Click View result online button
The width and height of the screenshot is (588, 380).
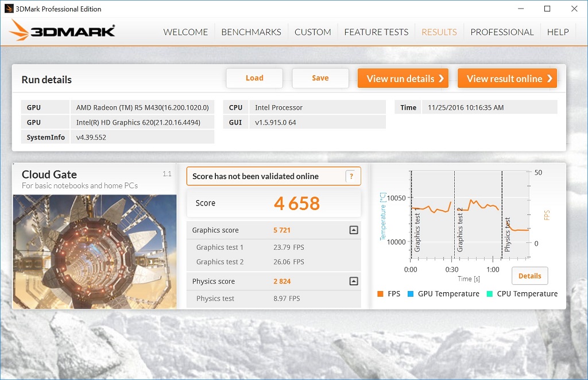[507, 79]
